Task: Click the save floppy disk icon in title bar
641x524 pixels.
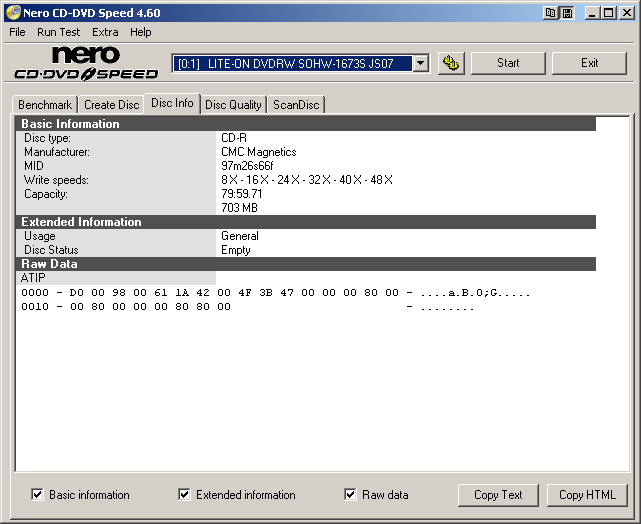Action: [x=567, y=13]
